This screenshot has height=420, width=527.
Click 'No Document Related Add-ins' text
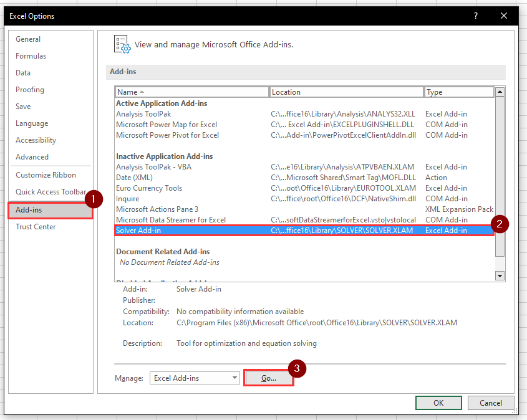click(x=170, y=262)
